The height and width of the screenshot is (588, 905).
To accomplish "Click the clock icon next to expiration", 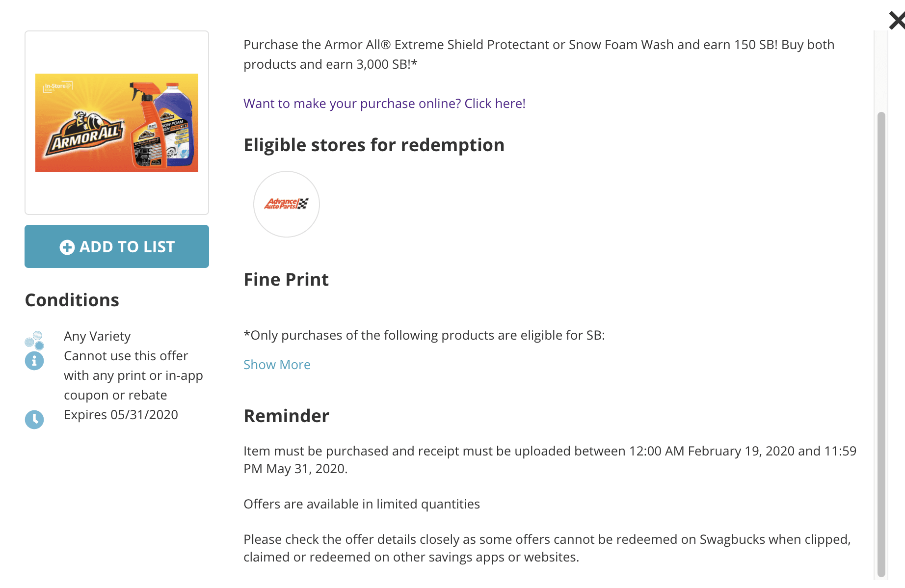I will 34,420.
